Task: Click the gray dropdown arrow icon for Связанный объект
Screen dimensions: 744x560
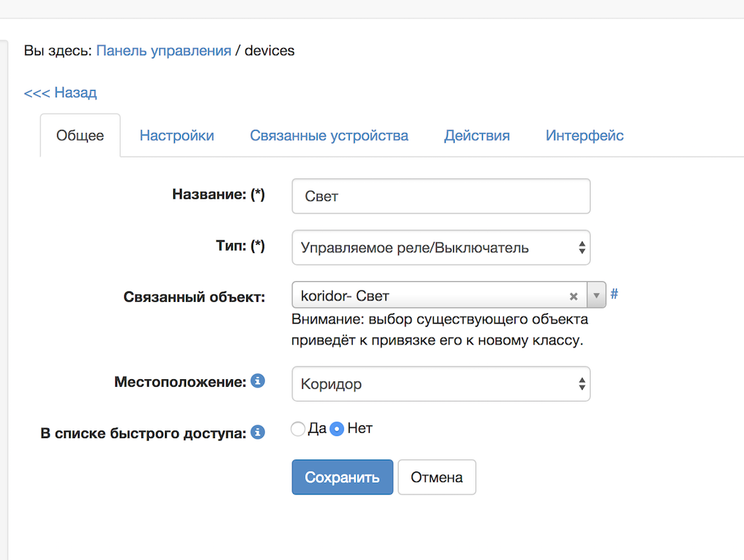Action: 596,295
